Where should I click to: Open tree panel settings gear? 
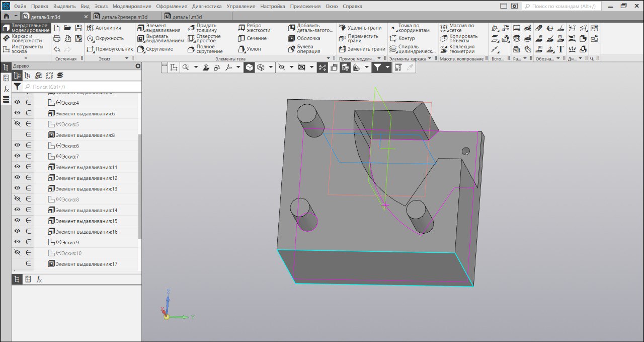(138, 66)
